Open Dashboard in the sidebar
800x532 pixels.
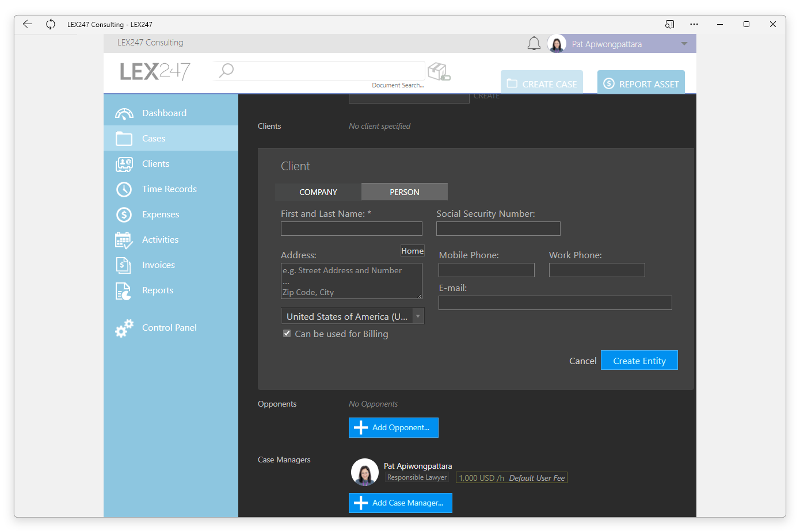click(171, 113)
